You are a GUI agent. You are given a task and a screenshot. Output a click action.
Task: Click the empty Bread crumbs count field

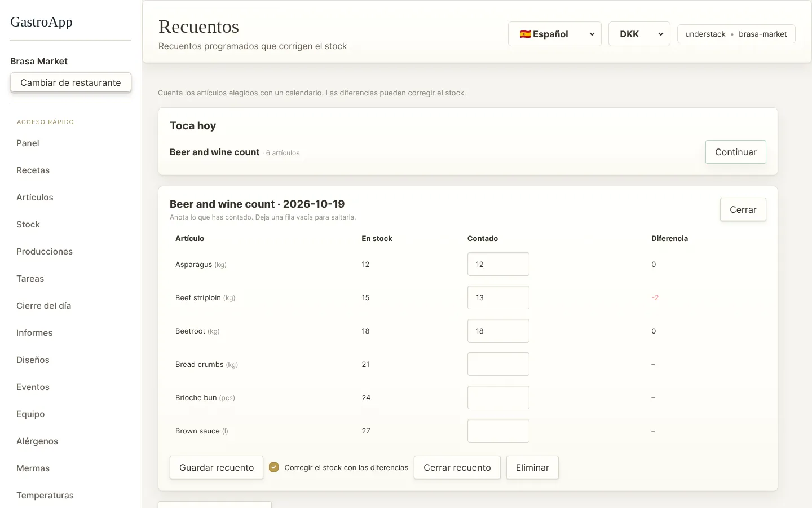pos(498,364)
